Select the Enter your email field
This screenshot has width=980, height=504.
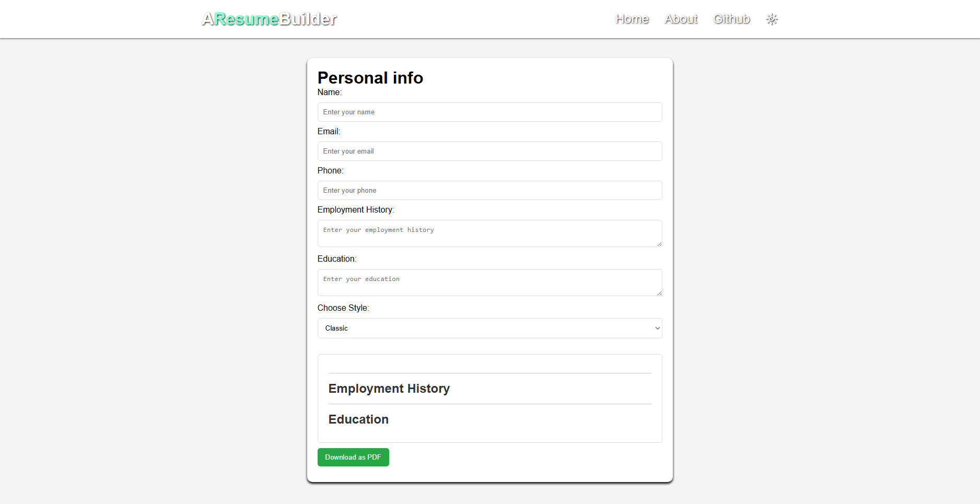click(x=489, y=151)
